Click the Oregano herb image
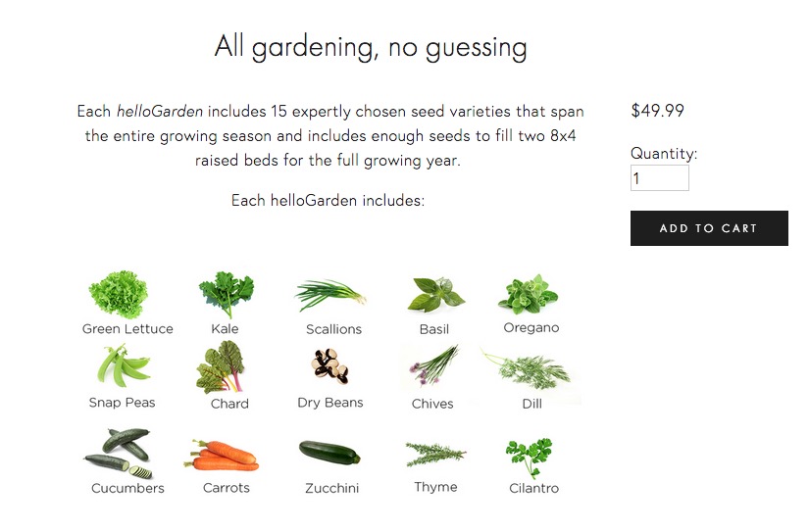 [529, 293]
